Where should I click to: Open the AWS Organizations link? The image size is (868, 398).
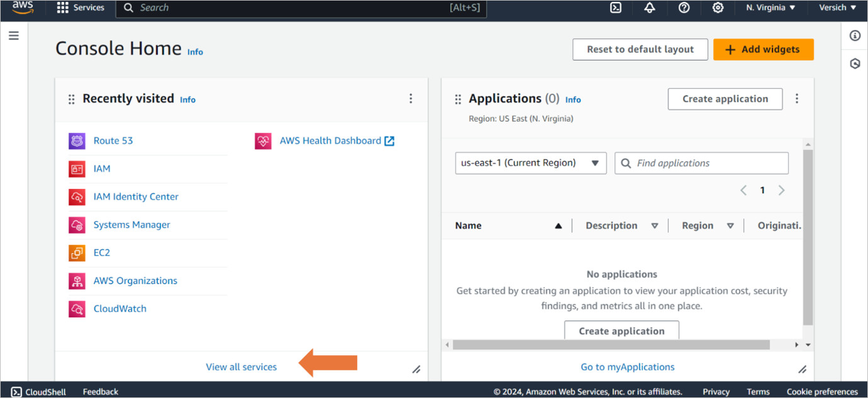(135, 281)
